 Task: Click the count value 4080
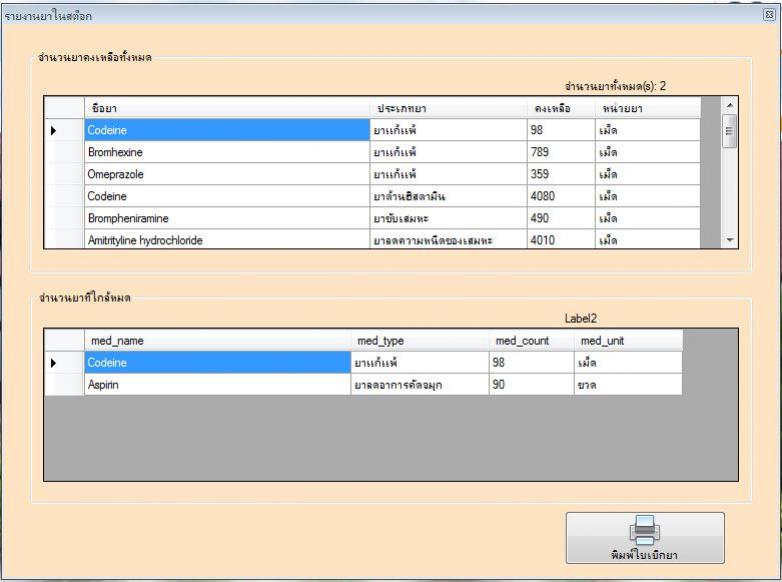[x=561, y=196]
